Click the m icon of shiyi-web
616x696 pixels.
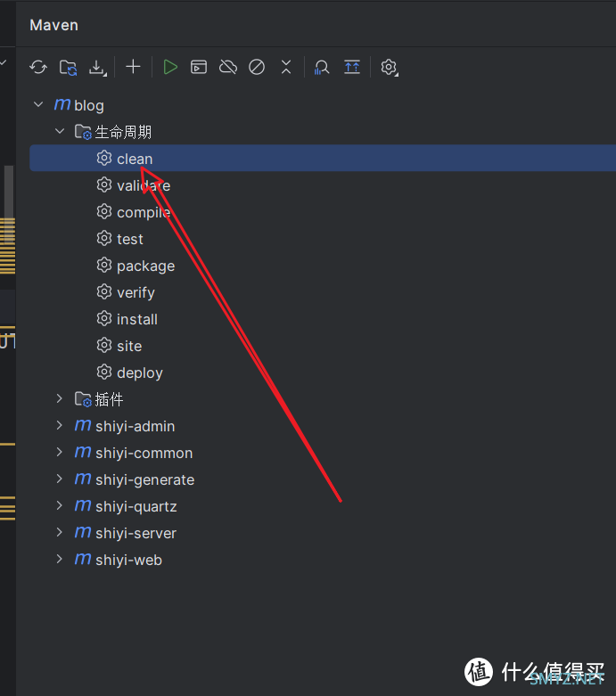(x=83, y=559)
